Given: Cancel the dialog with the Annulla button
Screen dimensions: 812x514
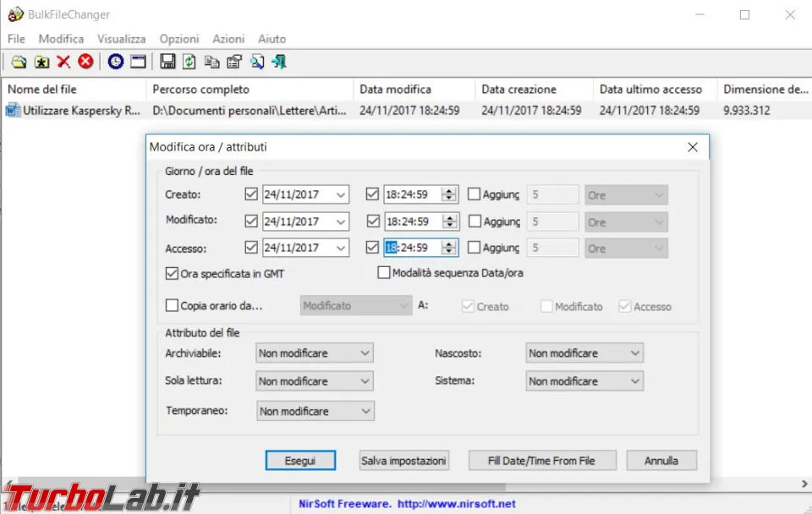Looking at the screenshot, I should pos(661,460).
